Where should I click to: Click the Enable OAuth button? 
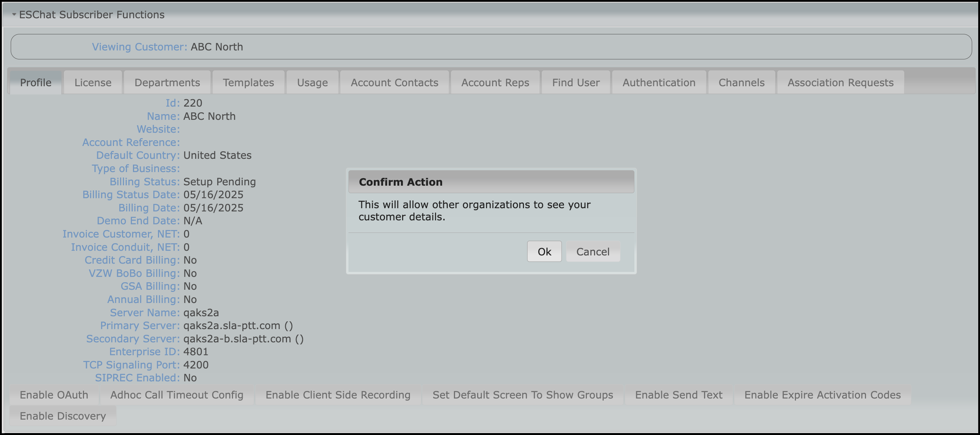pos(54,395)
